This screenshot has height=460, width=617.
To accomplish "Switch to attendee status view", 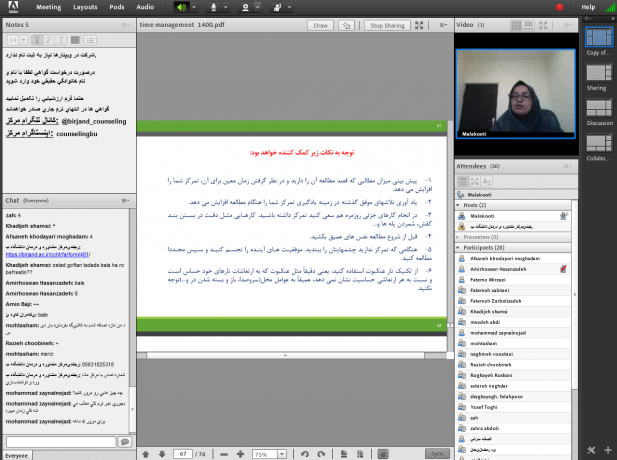I will [487, 181].
